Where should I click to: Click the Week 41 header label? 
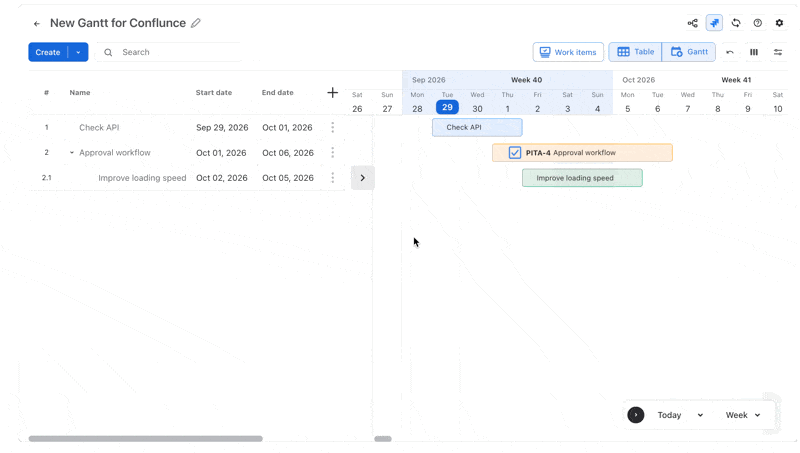[x=736, y=80]
